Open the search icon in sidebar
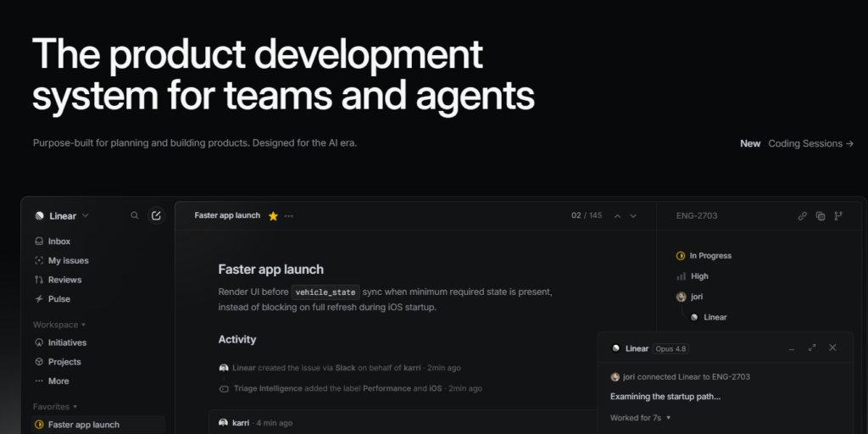The width and height of the screenshot is (868, 434). coord(135,216)
